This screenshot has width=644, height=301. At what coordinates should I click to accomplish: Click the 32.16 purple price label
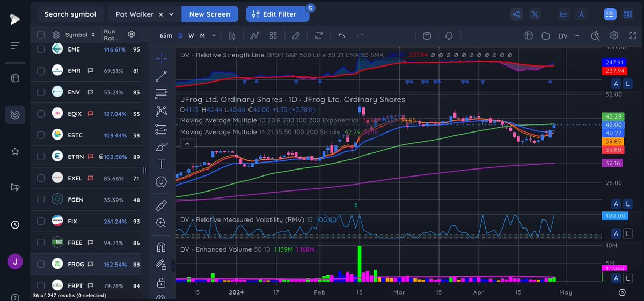point(613,163)
